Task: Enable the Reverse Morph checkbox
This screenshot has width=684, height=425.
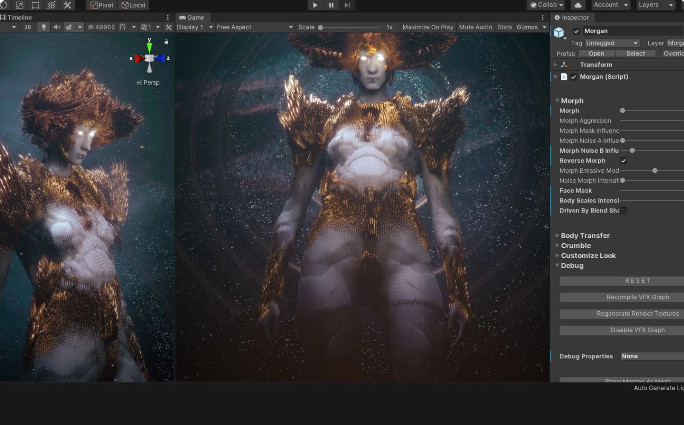Action: [623, 160]
